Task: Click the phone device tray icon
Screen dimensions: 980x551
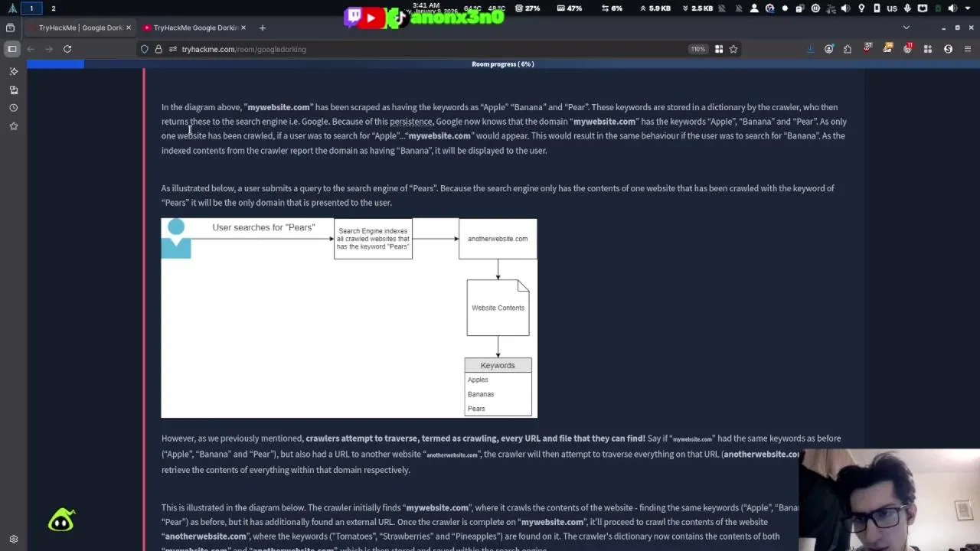Action: coord(877,8)
